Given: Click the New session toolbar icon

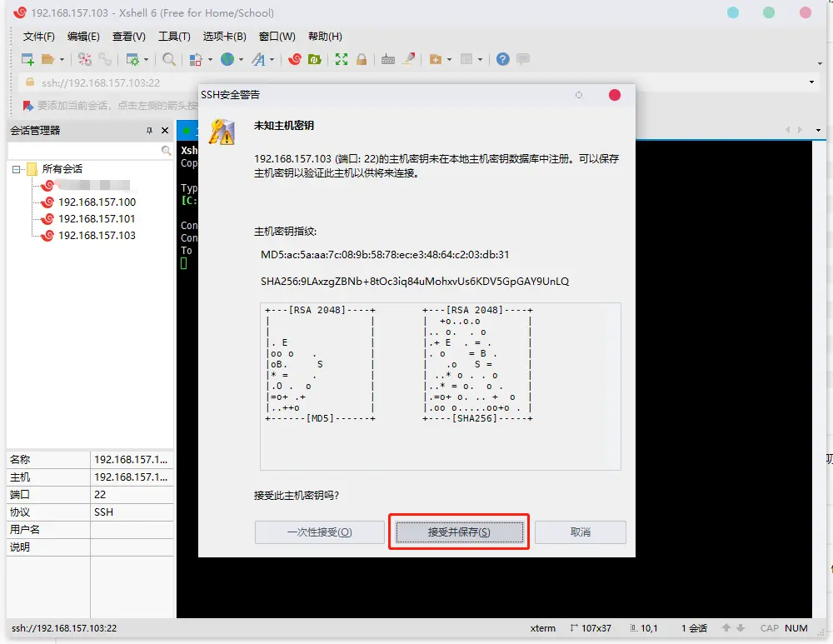Looking at the screenshot, I should pos(27,59).
